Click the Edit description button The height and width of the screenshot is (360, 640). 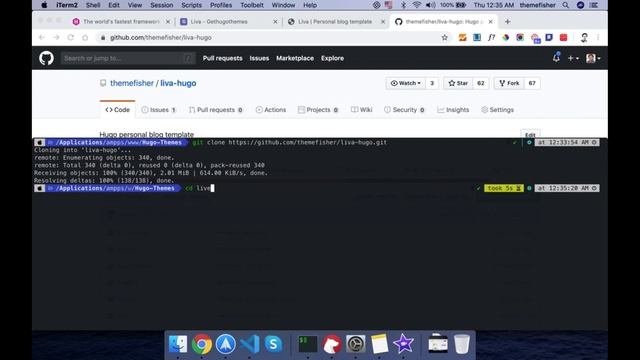click(530, 134)
